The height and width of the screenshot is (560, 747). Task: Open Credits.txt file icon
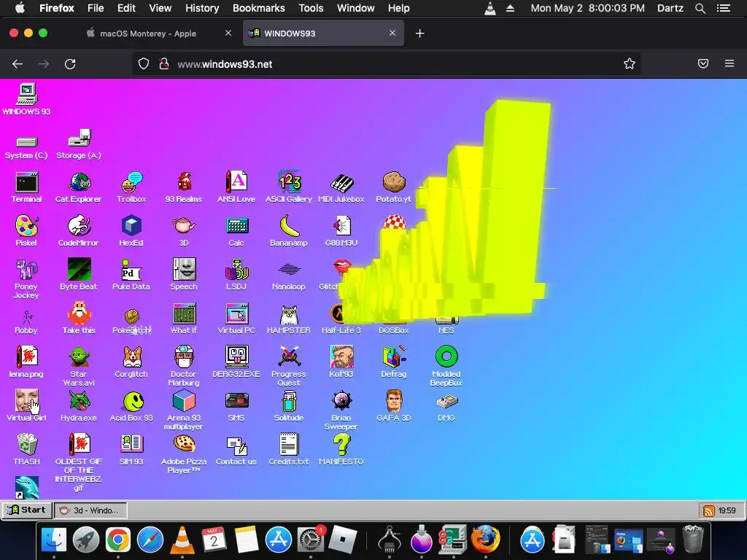289,449
